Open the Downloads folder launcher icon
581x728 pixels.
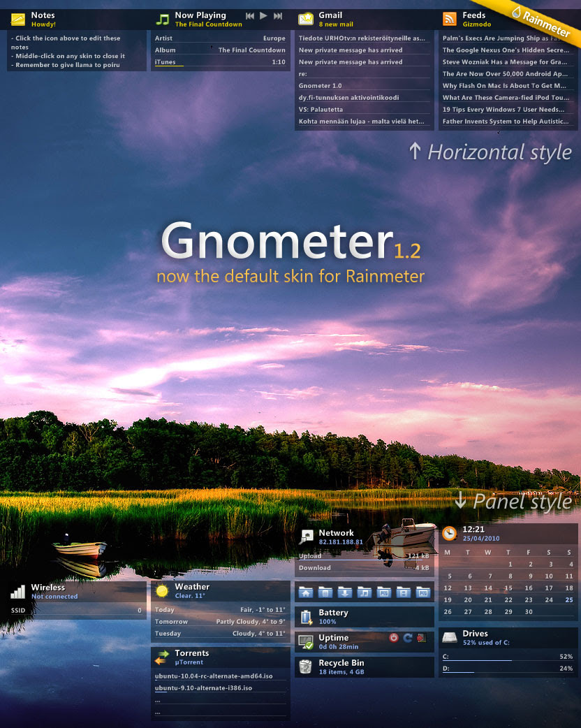[344, 592]
